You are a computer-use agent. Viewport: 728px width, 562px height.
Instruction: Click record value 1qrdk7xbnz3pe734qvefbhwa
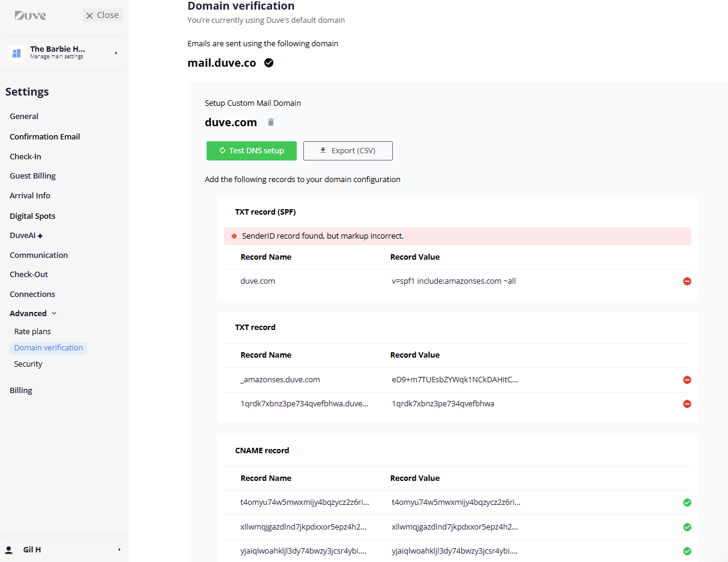tap(443, 403)
